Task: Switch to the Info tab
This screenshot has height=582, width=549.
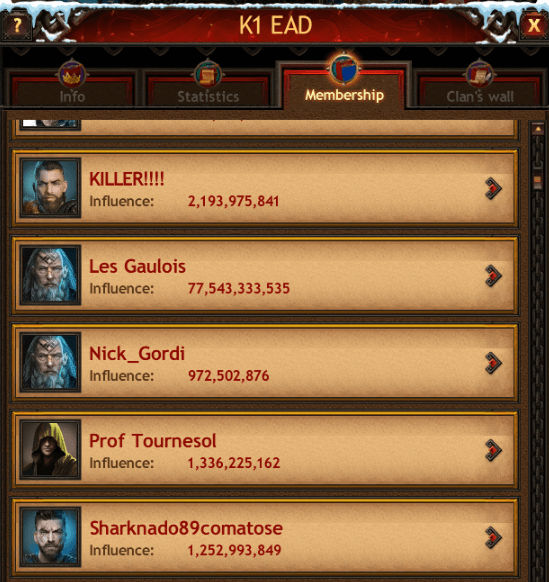Action: click(x=72, y=89)
